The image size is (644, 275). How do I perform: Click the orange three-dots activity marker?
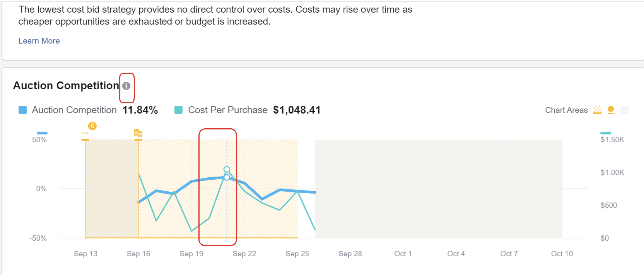[x=85, y=133]
